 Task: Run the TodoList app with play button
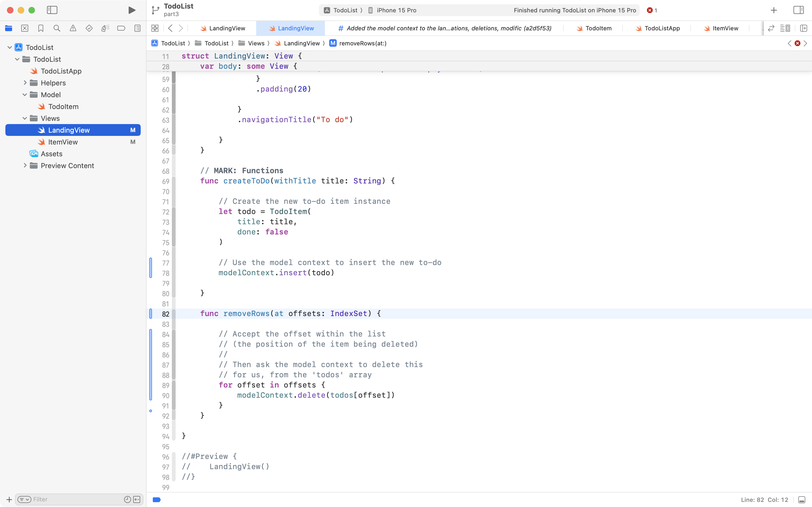point(131,10)
